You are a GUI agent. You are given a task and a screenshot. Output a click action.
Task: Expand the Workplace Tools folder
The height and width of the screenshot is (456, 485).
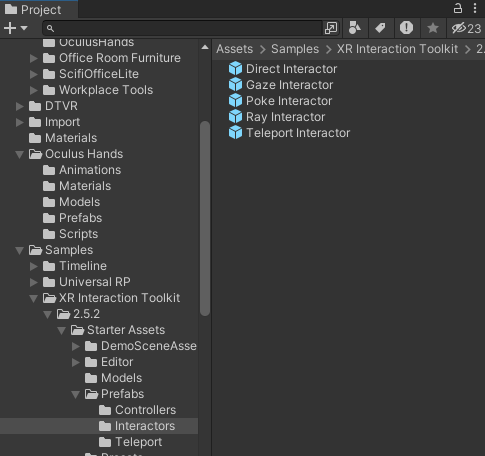pyautogui.click(x=34, y=90)
